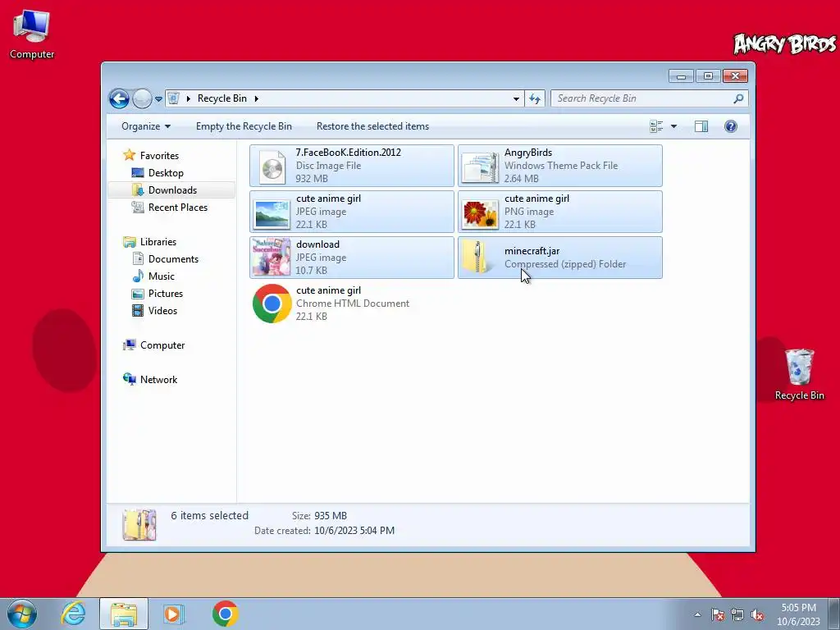Click the Show desktop strip
This screenshot has width=840, height=630.
click(x=834, y=614)
